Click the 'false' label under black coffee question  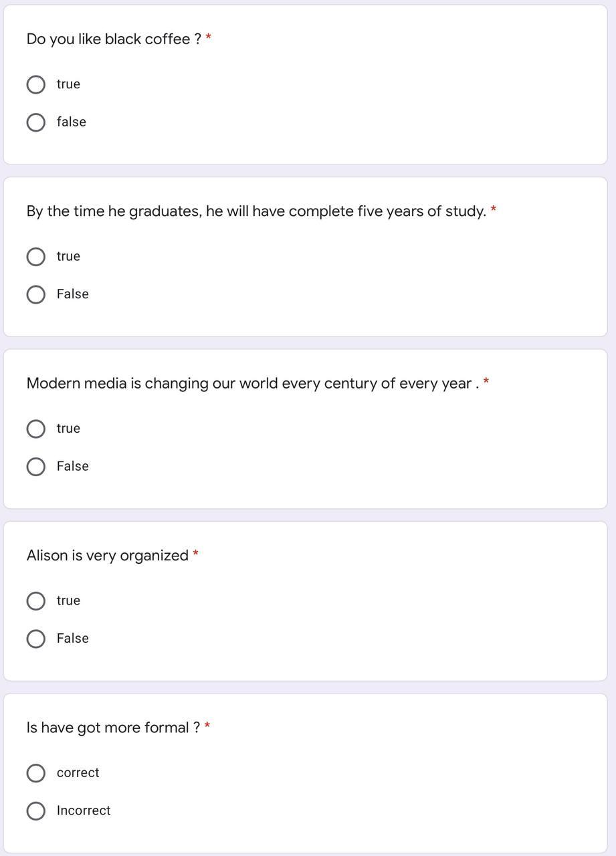click(72, 122)
